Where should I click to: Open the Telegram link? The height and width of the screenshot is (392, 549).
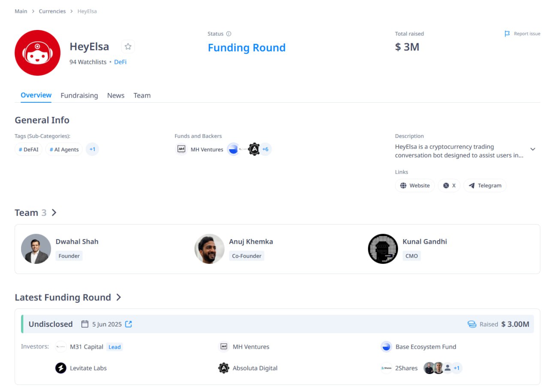pyautogui.click(x=485, y=186)
